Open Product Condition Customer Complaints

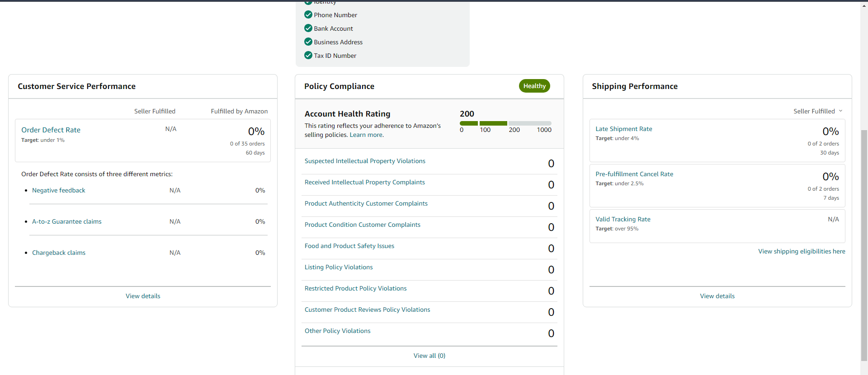click(x=363, y=225)
